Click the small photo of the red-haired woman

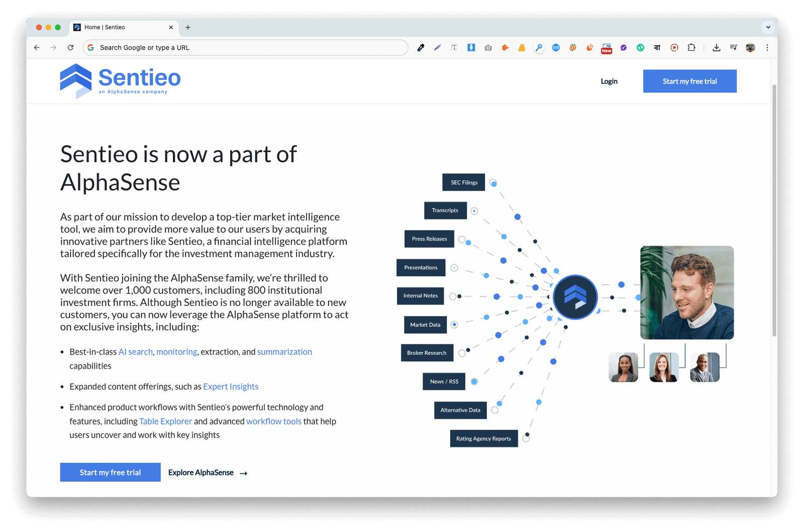664,367
